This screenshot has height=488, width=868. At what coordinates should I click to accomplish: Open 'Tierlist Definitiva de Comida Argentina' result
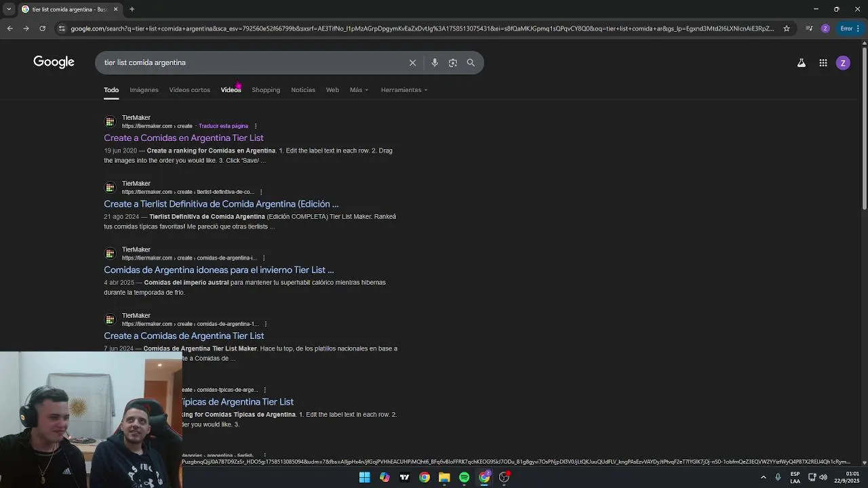221,203
